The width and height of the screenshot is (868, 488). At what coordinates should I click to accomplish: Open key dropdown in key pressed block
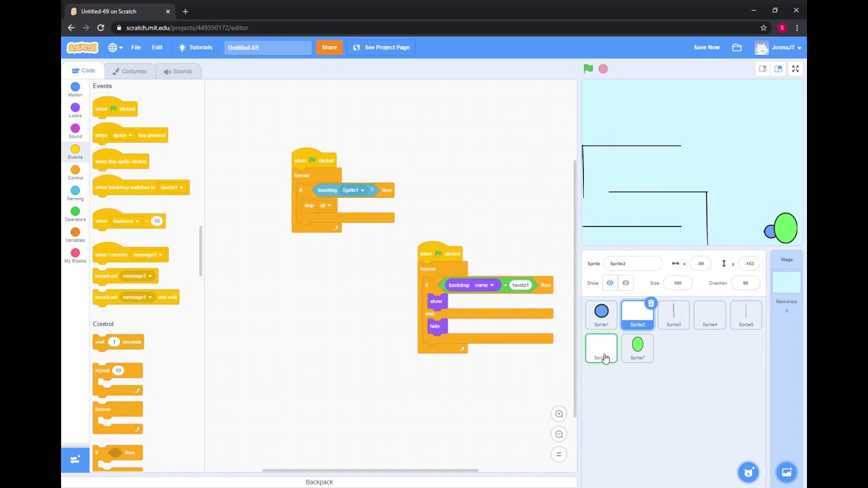[123, 135]
